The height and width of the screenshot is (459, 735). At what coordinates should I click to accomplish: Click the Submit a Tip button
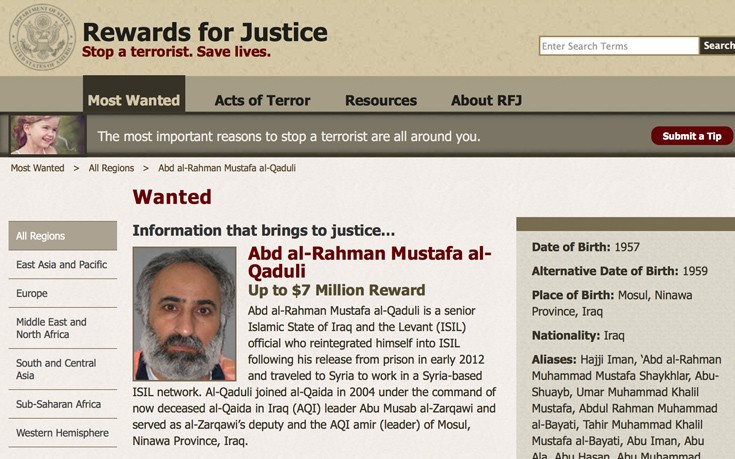[x=692, y=136]
